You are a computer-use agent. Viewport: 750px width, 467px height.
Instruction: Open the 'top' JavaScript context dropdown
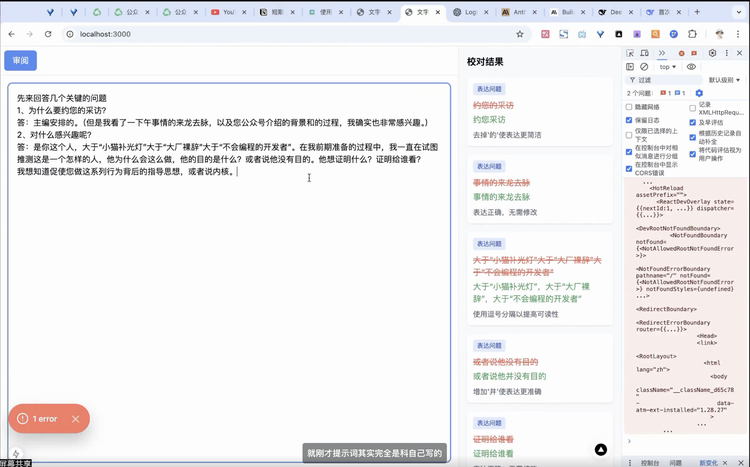coord(669,67)
